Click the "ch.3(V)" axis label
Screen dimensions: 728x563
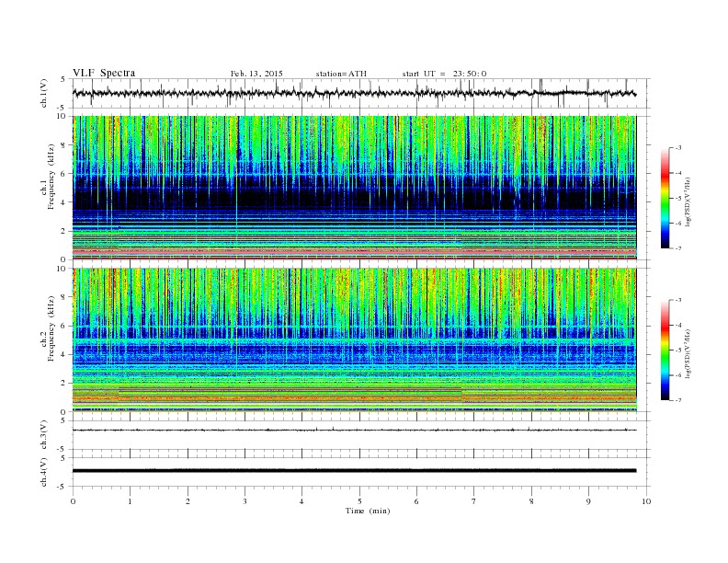tap(44, 435)
